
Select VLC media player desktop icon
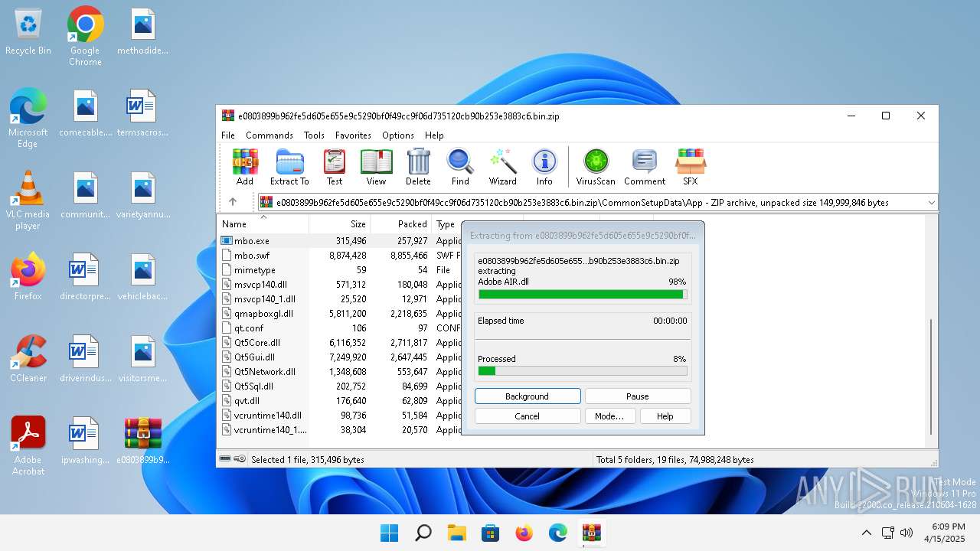[x=28, y=200]
